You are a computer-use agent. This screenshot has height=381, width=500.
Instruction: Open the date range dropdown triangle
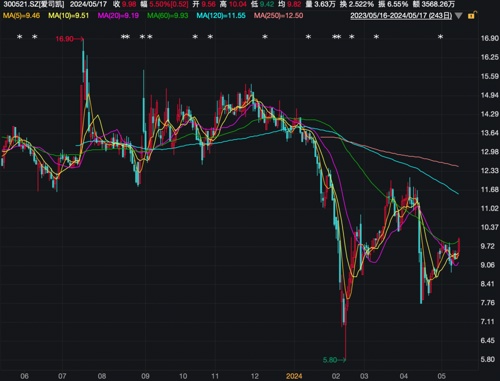click(x=459, y=16)
